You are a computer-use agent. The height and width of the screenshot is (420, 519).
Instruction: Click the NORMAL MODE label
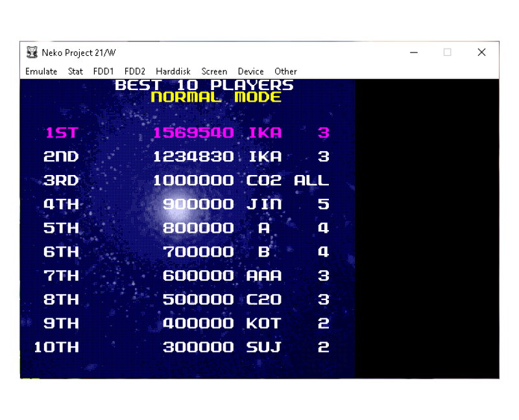point(216,97)
